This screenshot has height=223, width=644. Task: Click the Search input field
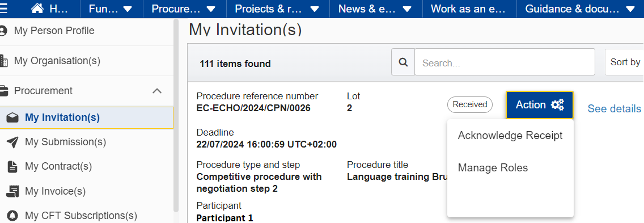pos(505,62)
